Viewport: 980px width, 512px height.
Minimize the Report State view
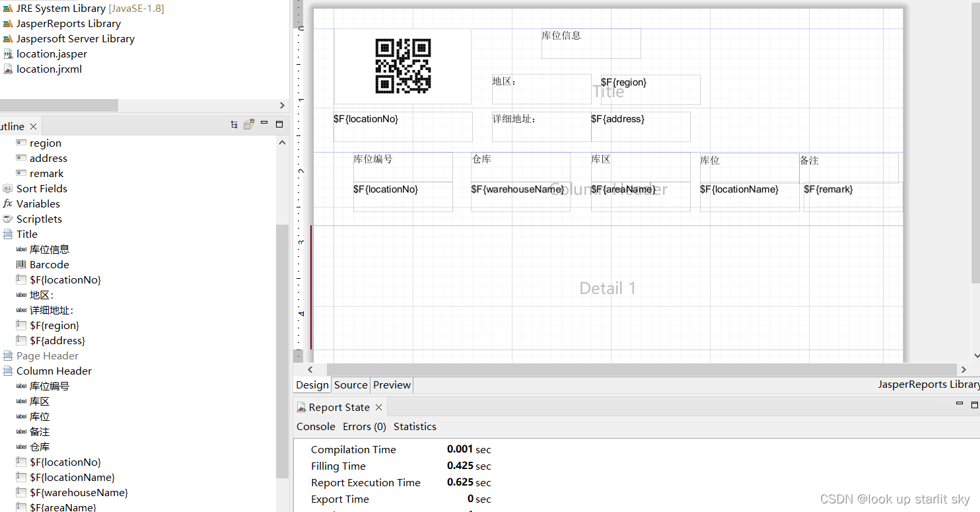tap(960, 403)
